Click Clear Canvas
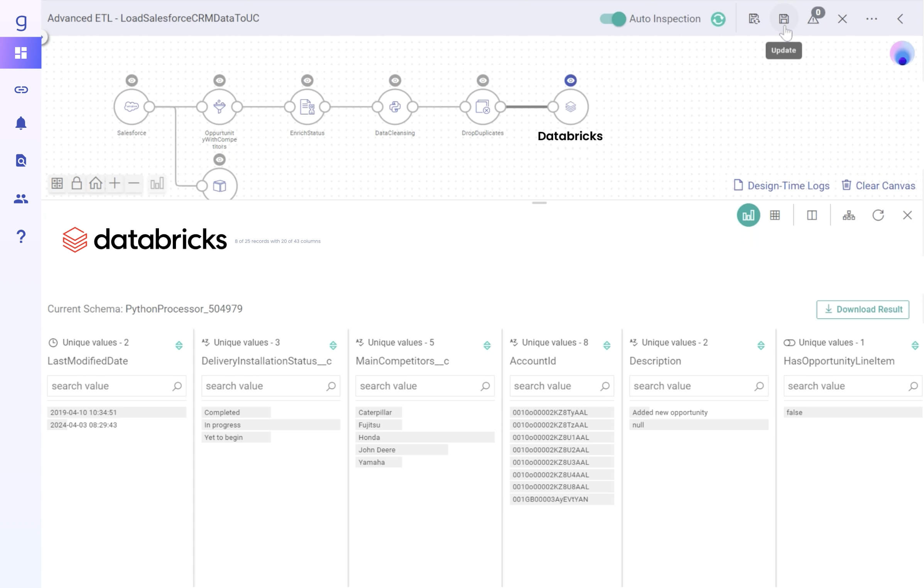 coord(878,185)
